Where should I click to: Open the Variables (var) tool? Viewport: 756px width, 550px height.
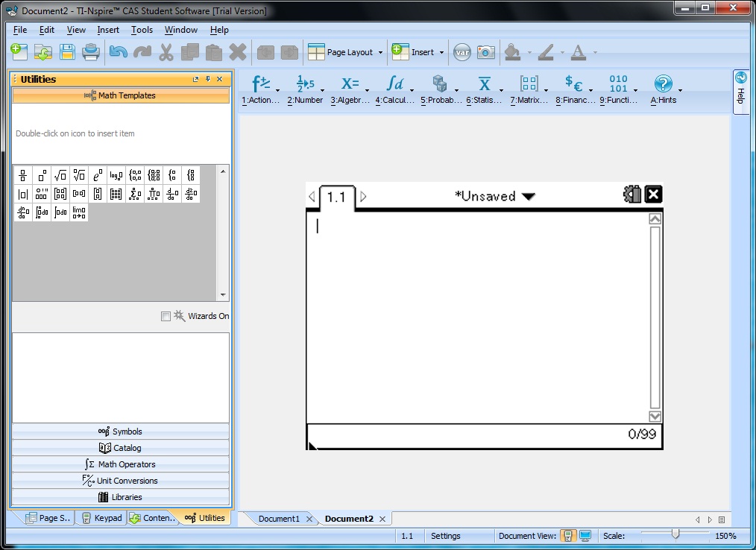click(462, 52)
